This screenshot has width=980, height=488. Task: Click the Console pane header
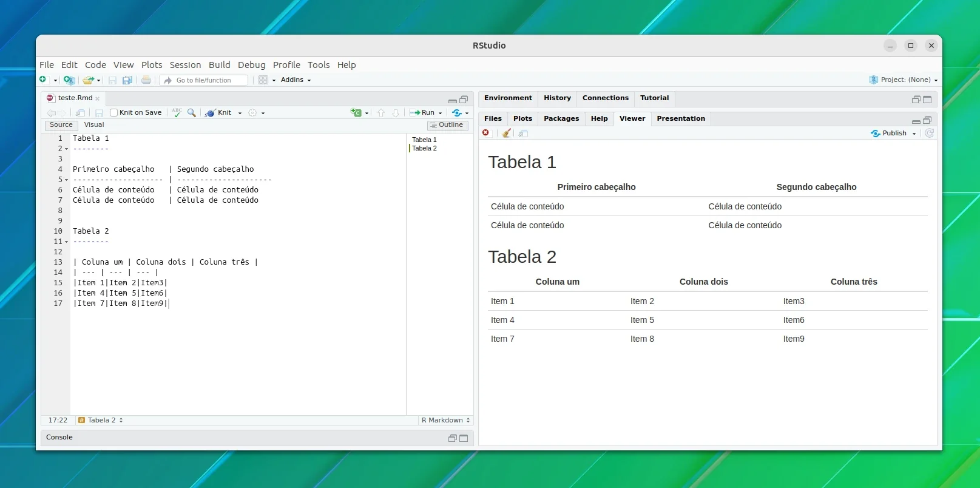(257, 438)
